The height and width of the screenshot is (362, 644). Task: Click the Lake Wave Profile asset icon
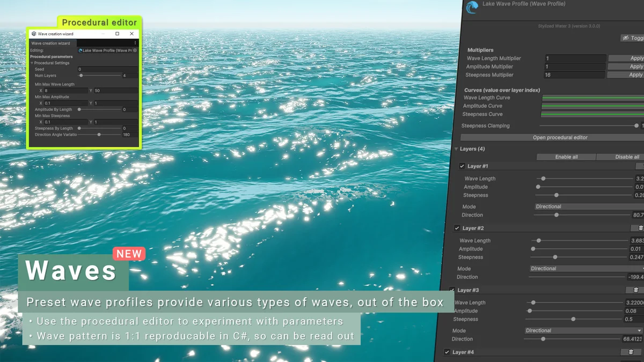[x=472, y=8]
